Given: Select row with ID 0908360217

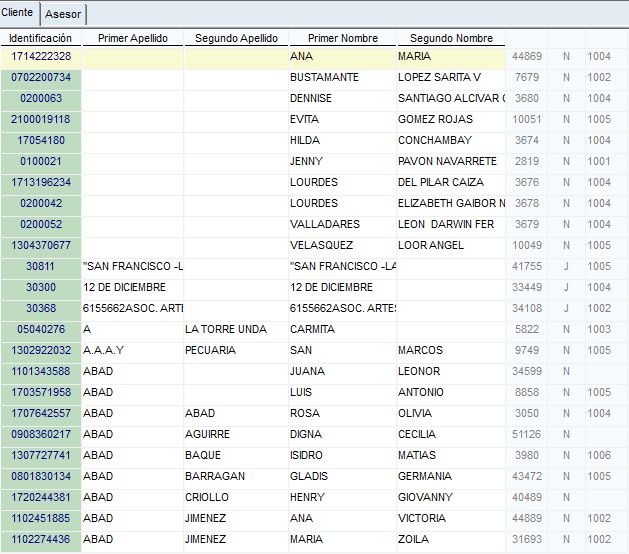Looking at the screenshot, I should coord(41,434).
